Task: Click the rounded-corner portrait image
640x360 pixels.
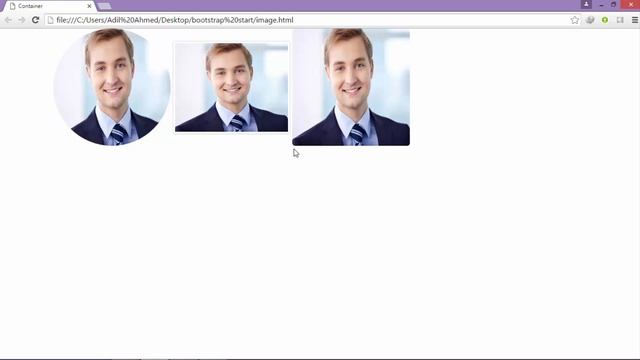Action: click(351, 87)
